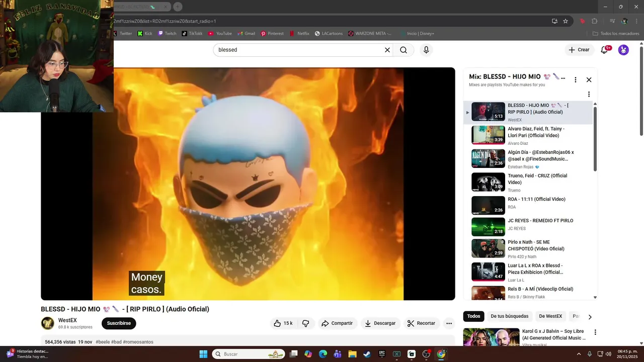Open the taskbar volume control
Viewport: 644px width, 362px height.
(608, 354)
